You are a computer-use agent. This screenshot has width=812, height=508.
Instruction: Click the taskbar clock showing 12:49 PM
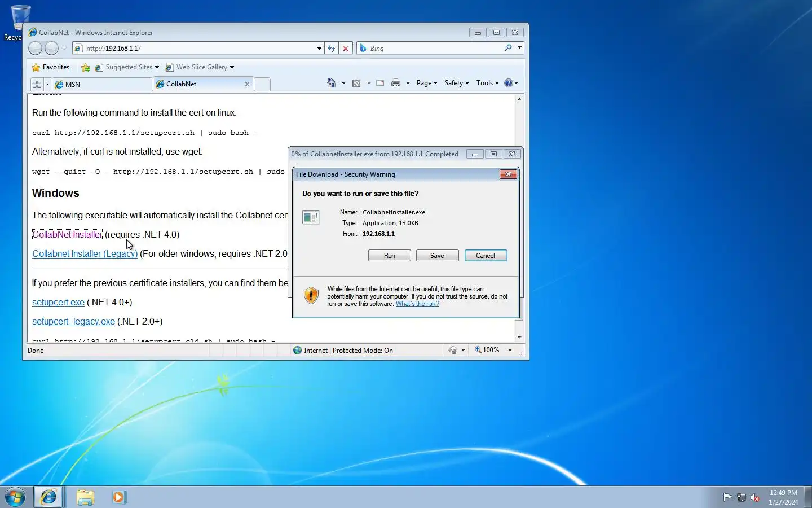coord(783,497)
